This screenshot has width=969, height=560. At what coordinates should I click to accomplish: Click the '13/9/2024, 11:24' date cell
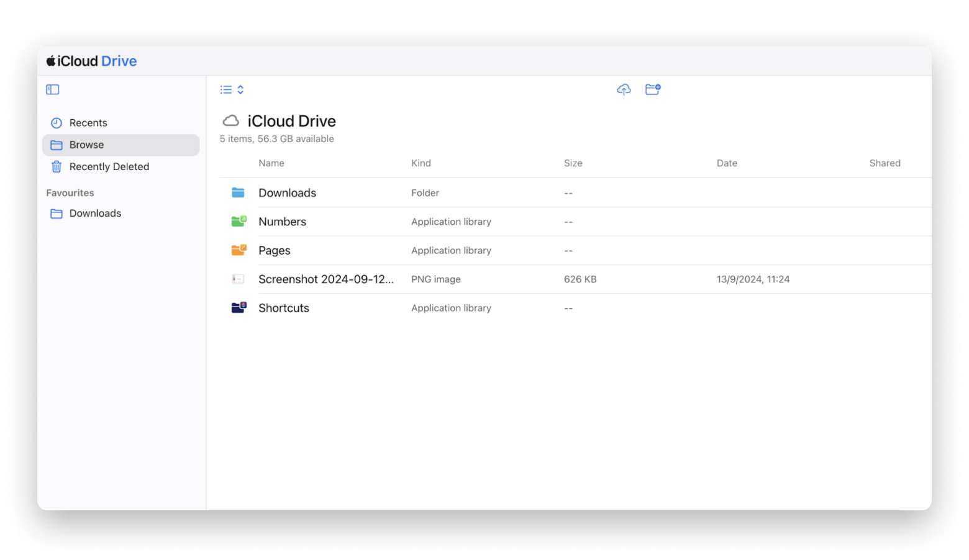coord(753,279)
